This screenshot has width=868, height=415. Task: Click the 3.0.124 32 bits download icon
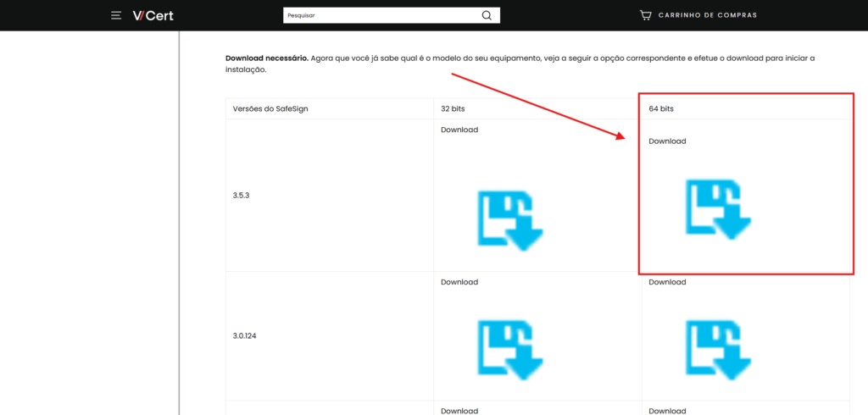[x=510, y=351]
